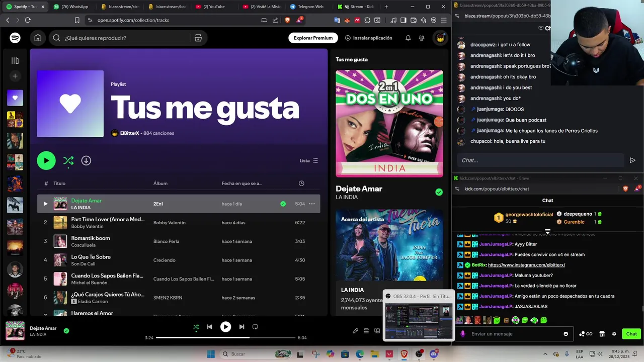Open Spotify friend activity icon
Screen dimensions: 644x362
(422, 38)
